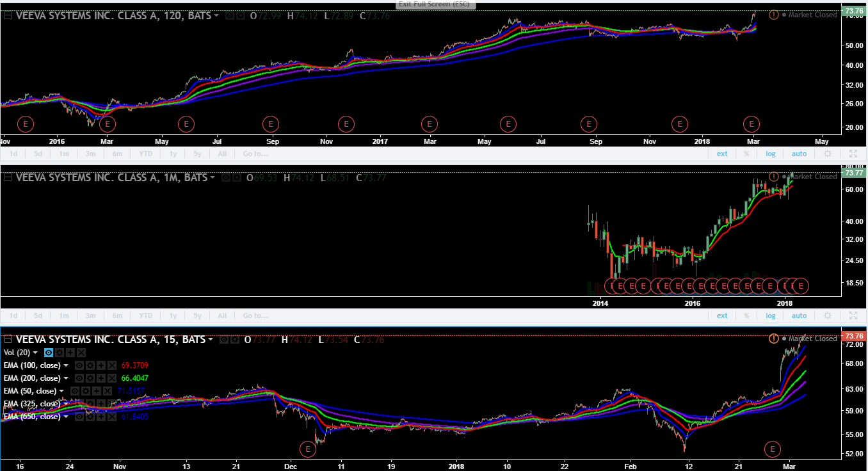This screenshot has width=868, height=471.
Task: Click plus icon on EMA (200, close) row
Action: 101,378
